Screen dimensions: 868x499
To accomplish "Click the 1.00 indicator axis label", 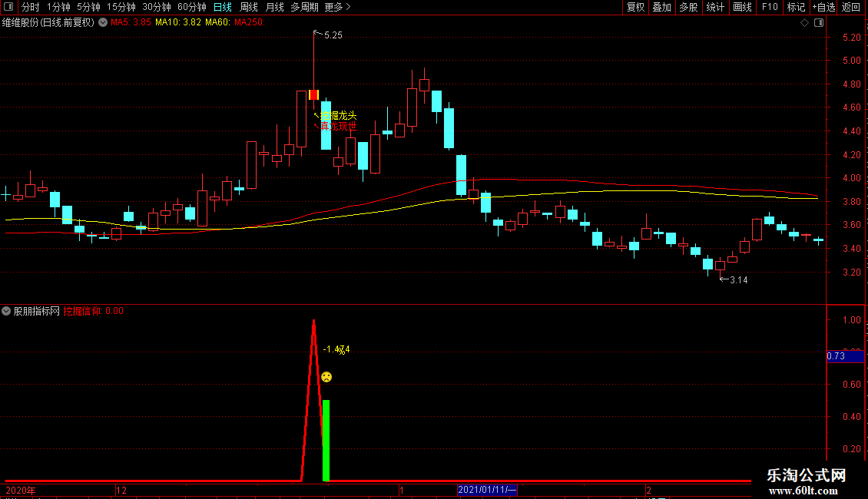I will [x=852, y=320].
